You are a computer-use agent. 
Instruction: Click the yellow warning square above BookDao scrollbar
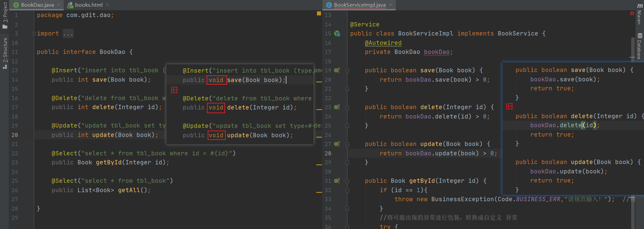click(319, 13)
